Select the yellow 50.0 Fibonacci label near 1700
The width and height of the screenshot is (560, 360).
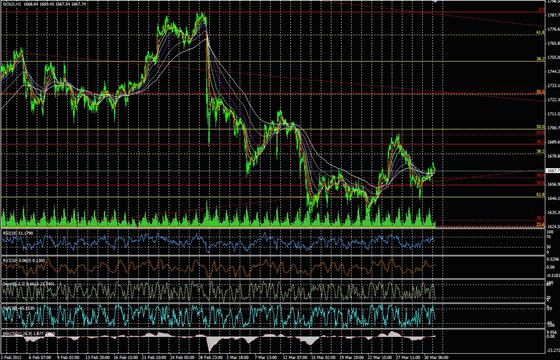(x=541, y=127)
